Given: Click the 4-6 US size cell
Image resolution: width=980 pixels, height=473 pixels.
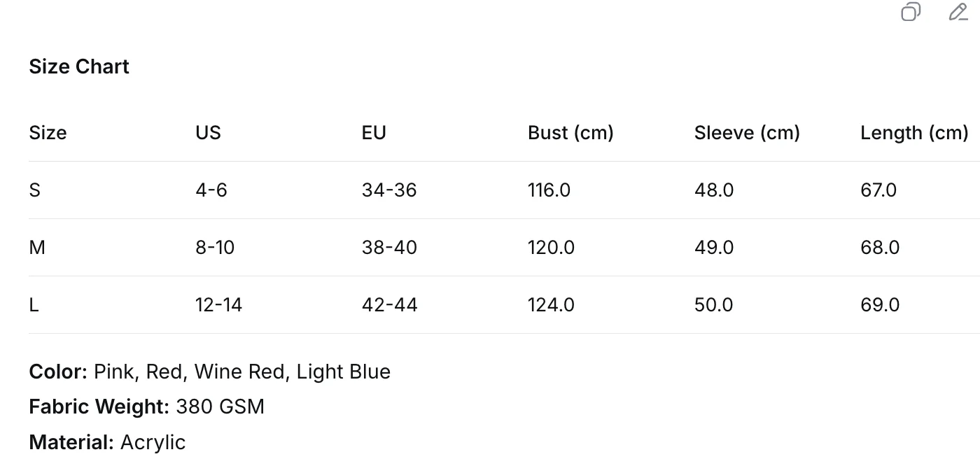Looking at the screenshot, I should tap(211, 190).
